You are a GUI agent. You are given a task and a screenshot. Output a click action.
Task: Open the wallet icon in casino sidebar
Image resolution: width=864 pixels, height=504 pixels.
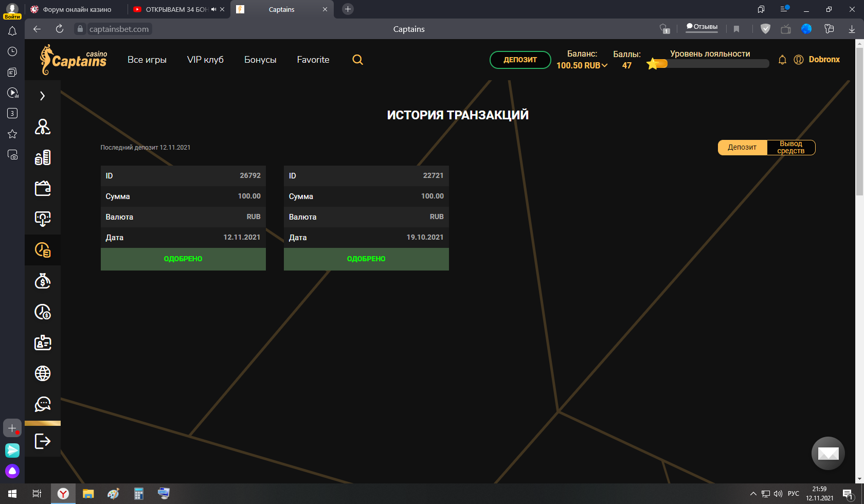click(43, 188)
